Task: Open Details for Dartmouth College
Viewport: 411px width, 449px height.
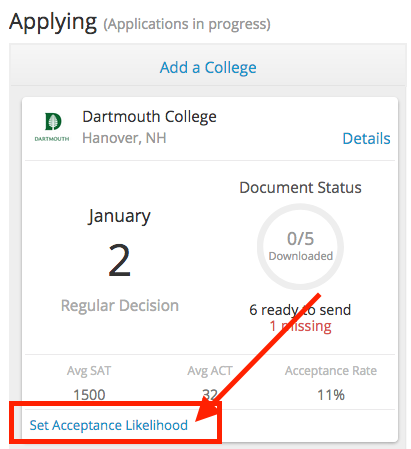Action: tap(366, 138)
